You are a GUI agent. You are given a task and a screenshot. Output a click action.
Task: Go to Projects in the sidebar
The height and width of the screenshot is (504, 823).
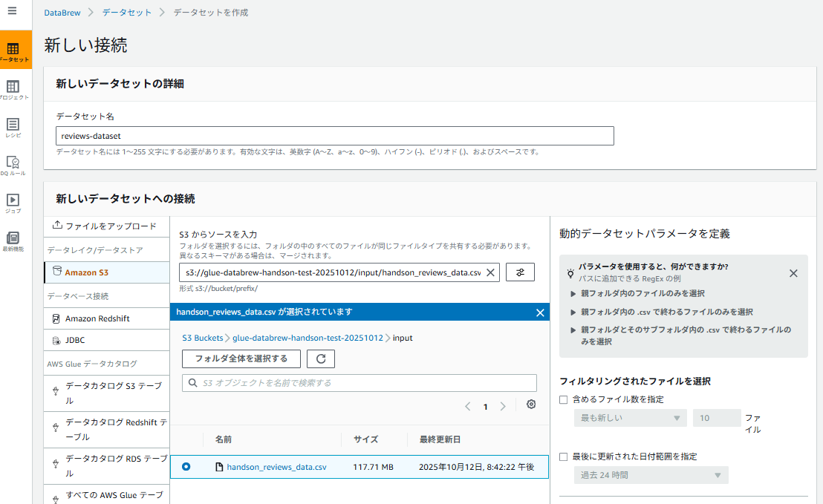pyautogui.click(x=13, y=89)
